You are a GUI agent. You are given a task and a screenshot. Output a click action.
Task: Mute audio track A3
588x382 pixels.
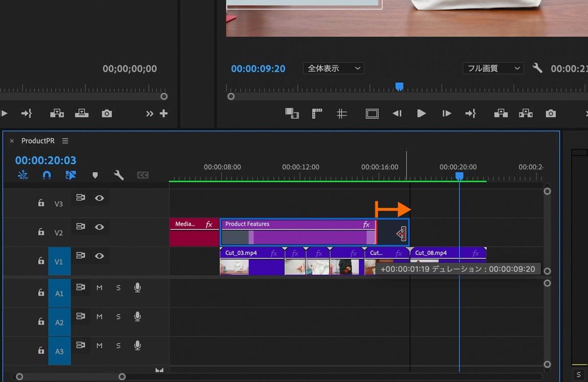tap(99, 345)
